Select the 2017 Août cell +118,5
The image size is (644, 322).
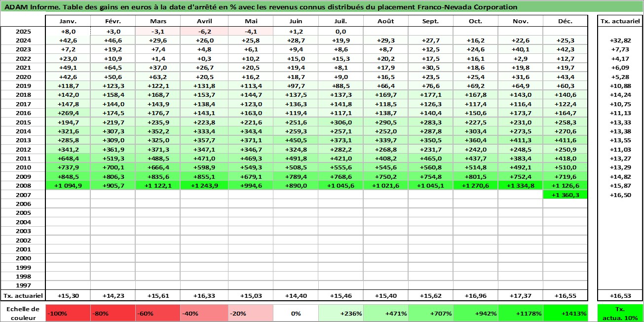(x=386, y=104)
